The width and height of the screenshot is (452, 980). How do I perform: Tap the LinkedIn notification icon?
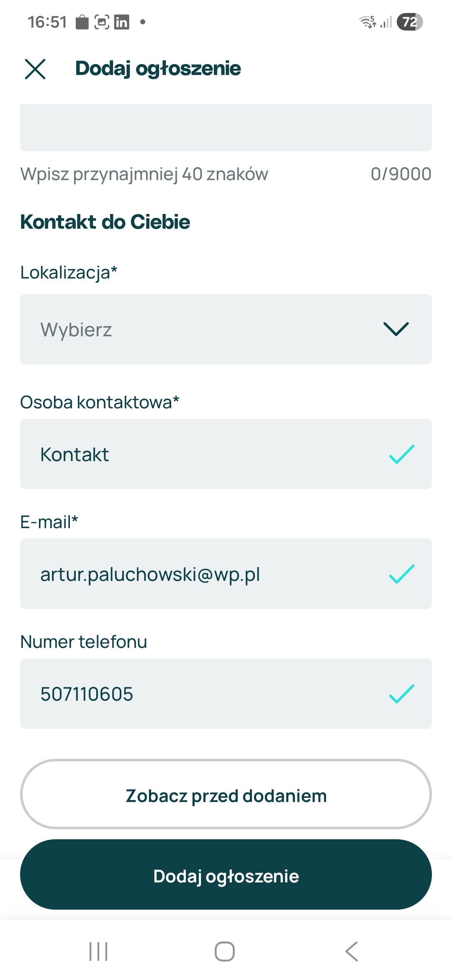coord(121,22)
